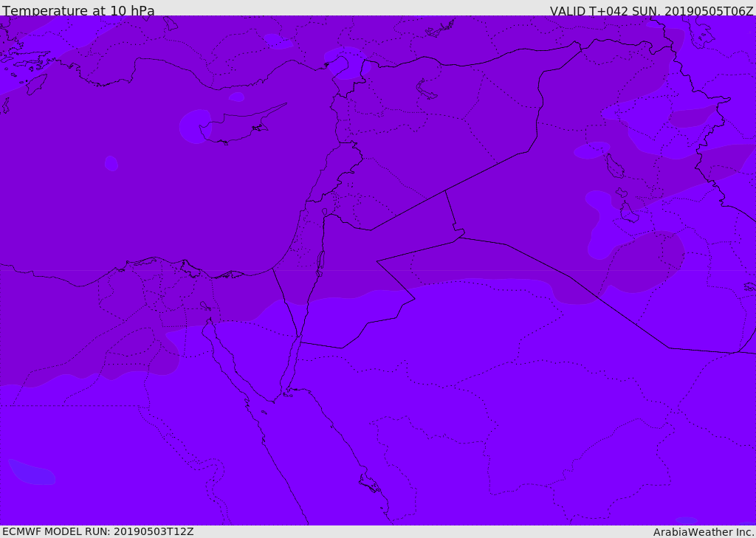Image resolution: width=756 pixels, height=538 pixels.
Task: Click the tiny blue spot at the bottom right
Action: pyautogui.click(x=686, y=520)
